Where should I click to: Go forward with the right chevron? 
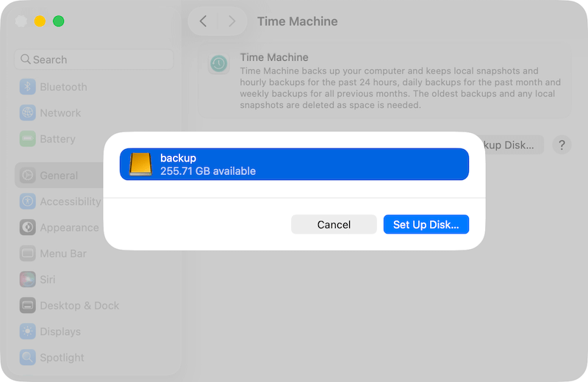click(x=232, y=21)
